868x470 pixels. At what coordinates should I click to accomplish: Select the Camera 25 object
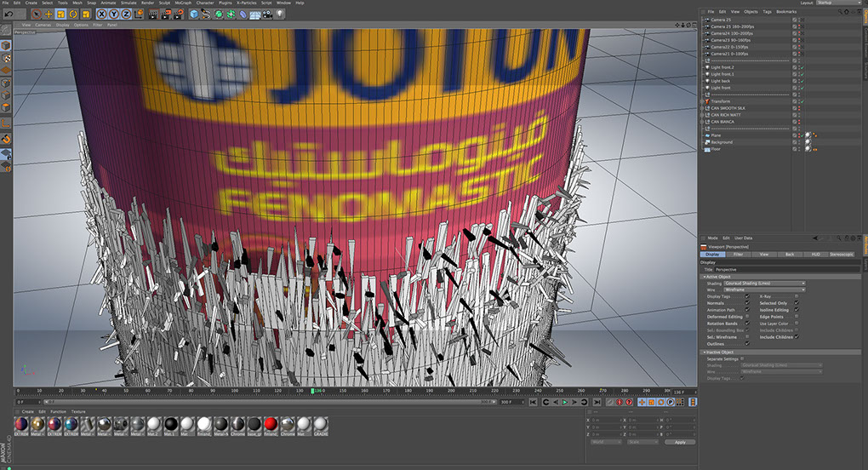coord(721,20)
